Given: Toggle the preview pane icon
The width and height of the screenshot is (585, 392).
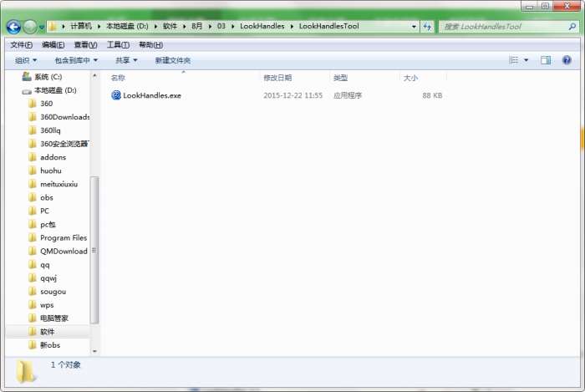Looking at the screenshot, I should click(546, 60).
